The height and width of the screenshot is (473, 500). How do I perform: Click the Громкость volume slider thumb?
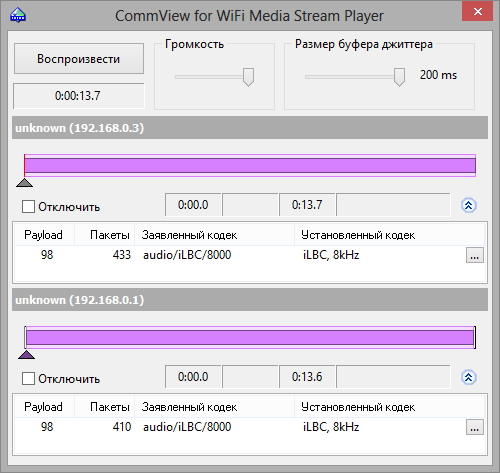[x=248, y=77]
